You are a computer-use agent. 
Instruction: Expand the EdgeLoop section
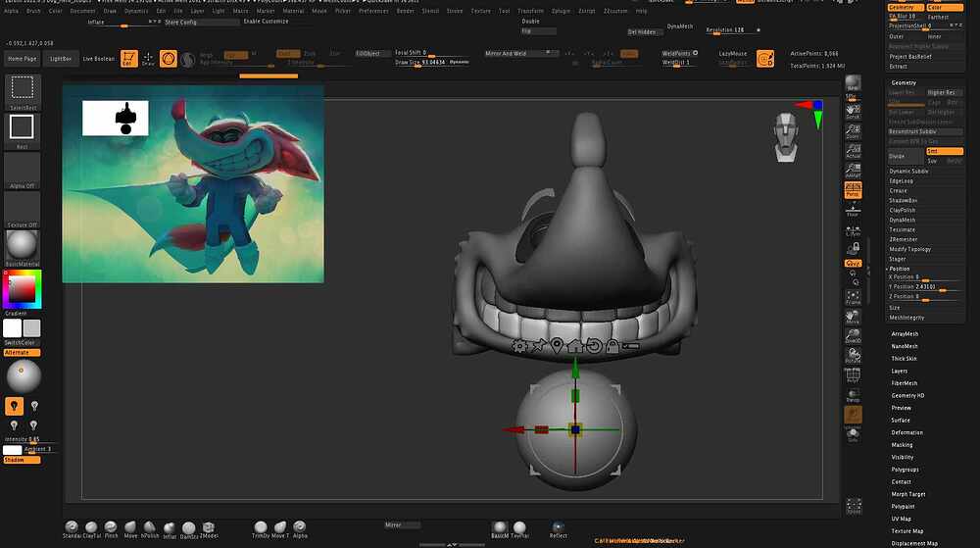[902, 181]
